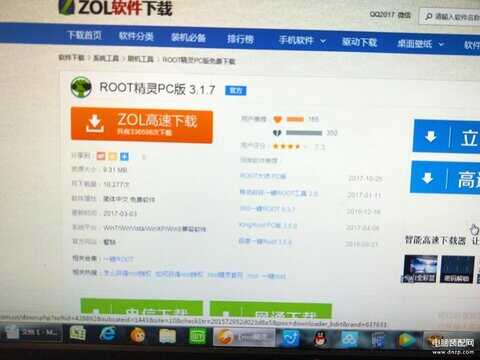Open the 排行榜 nav tab
This screenshot has width=480, height=360.
240,39
